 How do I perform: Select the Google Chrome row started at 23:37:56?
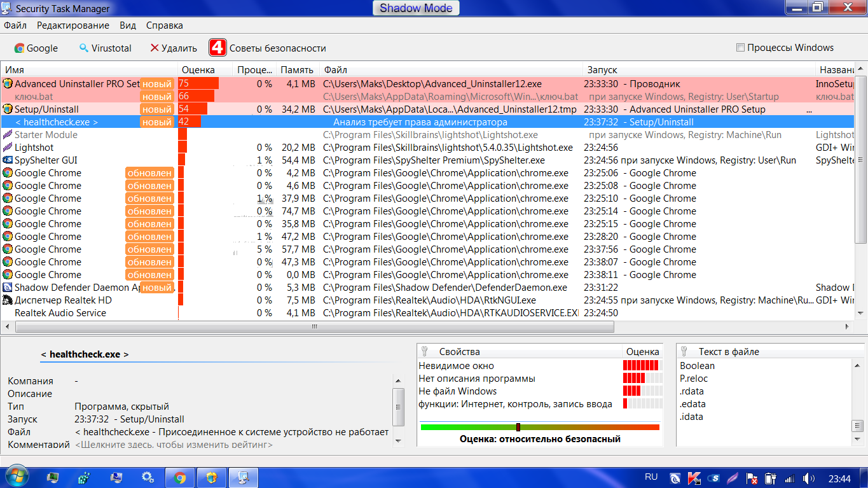(x=427, y=249)
